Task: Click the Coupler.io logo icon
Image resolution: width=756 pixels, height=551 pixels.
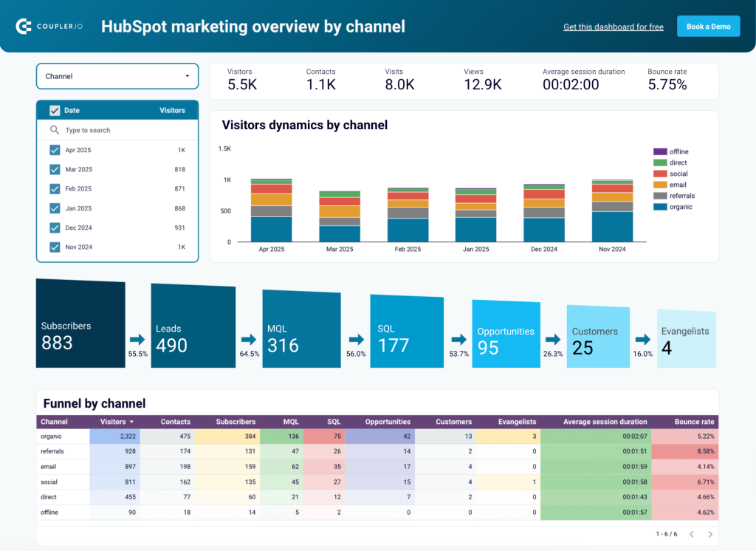Action: (24, 26)
